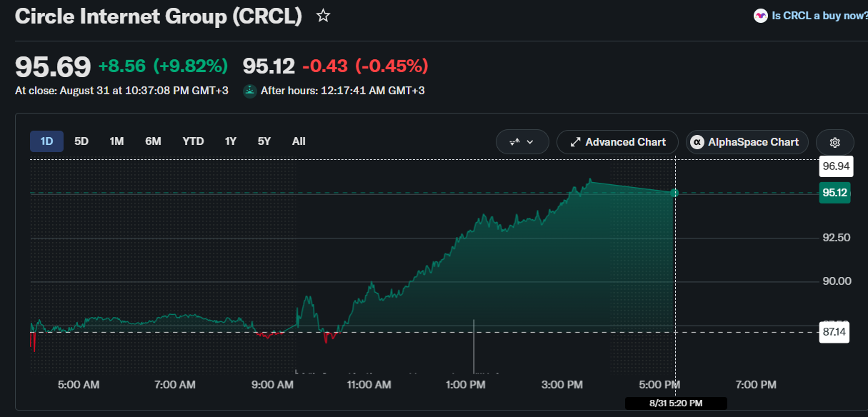Click the 'Is CRCL a buy now?' logo icon
868x417 pixels.
761,16
